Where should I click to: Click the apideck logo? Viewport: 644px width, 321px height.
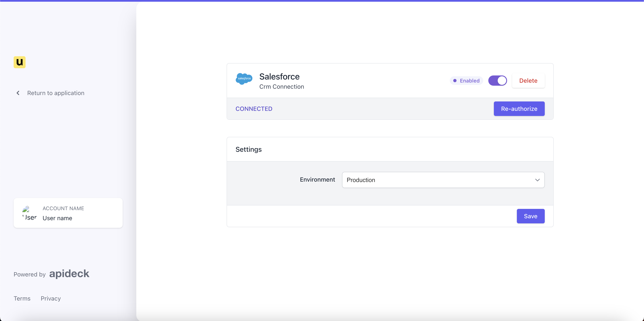[x=69, y=274]
